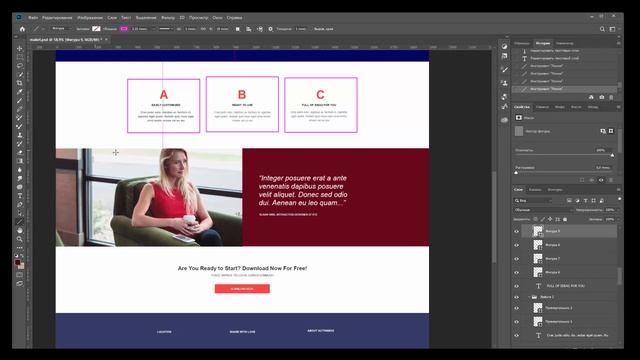Viewport: 640px width, 360px height.
Task: Open the workspace switcher icon
Action: click(612, 29)
